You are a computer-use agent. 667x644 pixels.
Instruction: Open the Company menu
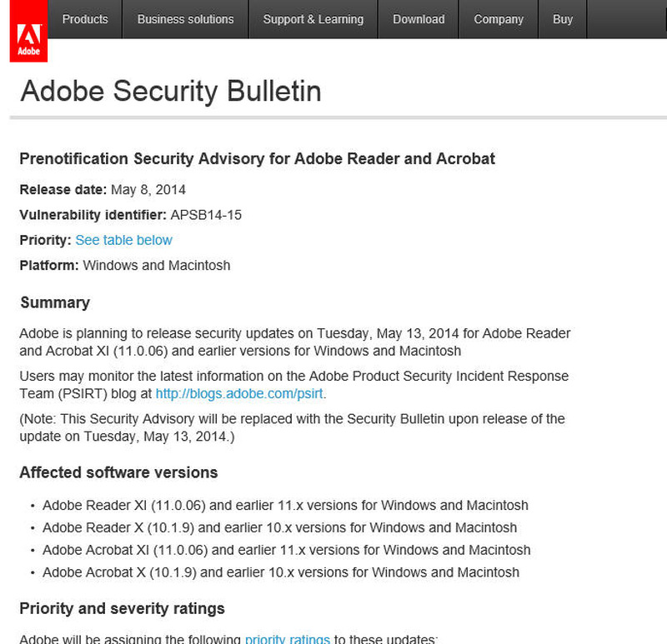(499, 19)
